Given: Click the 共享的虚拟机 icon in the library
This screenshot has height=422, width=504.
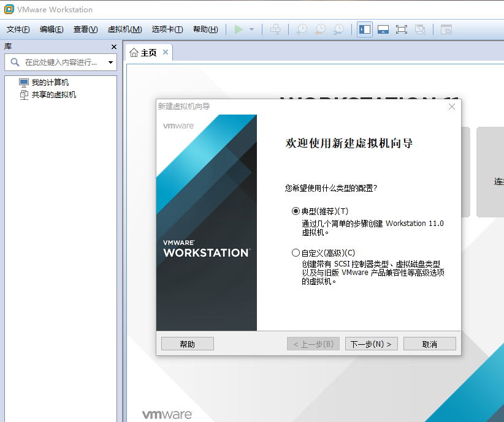Looking at the screenshot, I should 24,95.
